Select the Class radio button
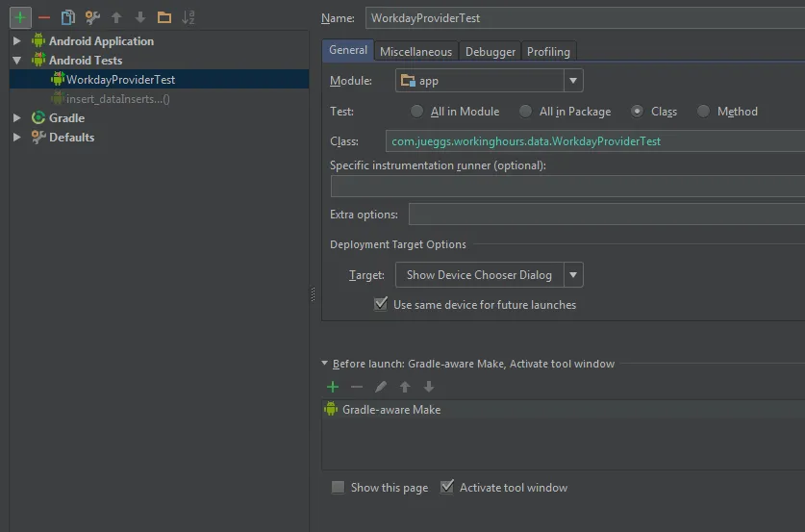The image size is (805, 532). click(637, 111)
